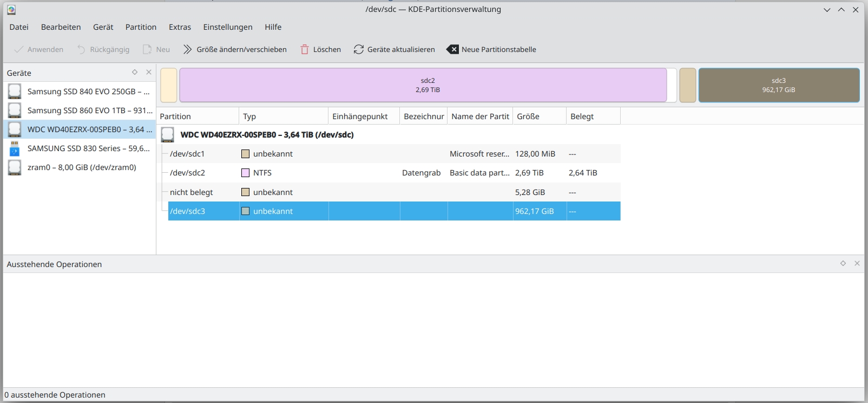Select SAMSUNG SSD 830 Series USB device
This screenshot has width=868, height=403.
[80, 148]
